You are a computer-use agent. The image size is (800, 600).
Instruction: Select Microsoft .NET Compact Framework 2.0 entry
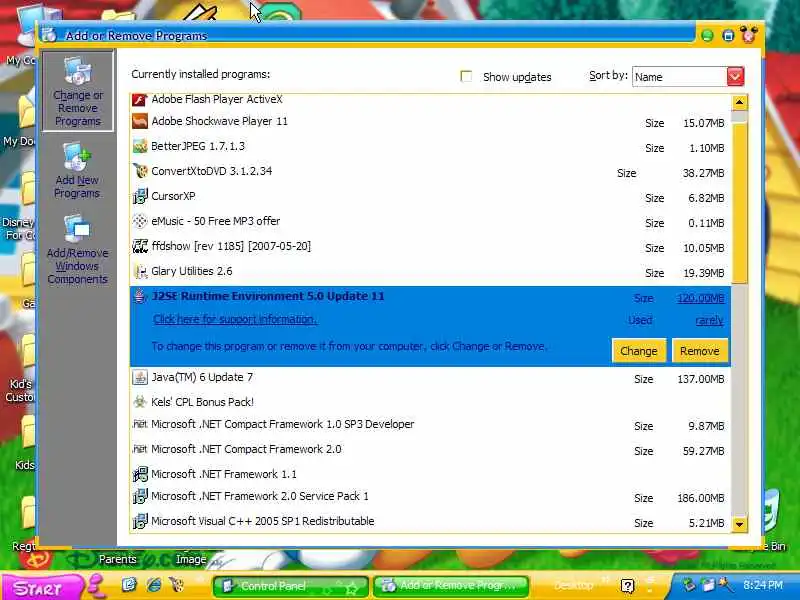(431, 449)
